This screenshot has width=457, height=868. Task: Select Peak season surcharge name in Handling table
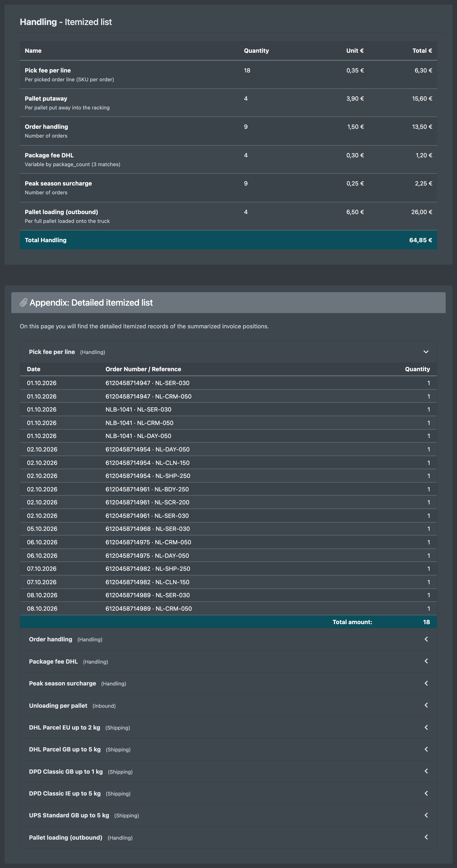(58, 184)
